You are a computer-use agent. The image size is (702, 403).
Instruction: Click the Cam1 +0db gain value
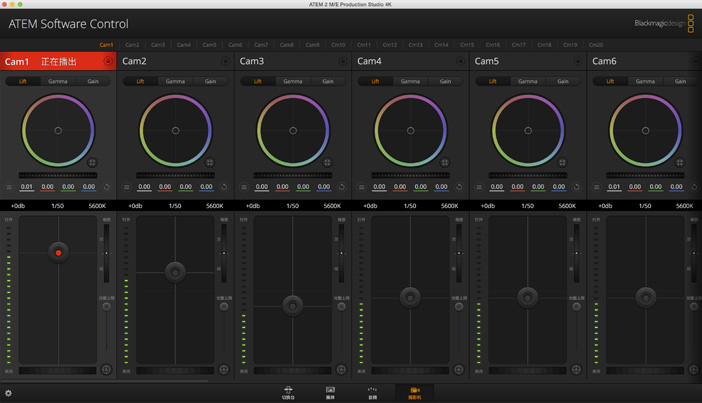(x=18, y=206)
